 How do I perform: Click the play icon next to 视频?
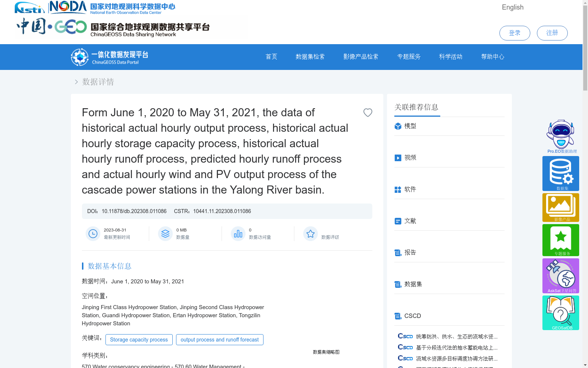398,158
